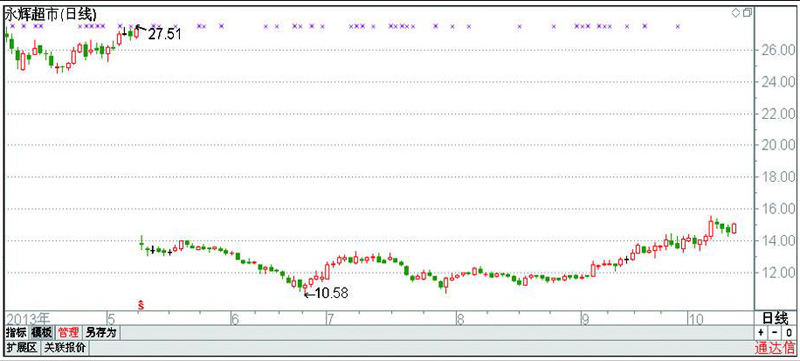
Task: Open the 指标 tab
Action: click(x=16, y=333)
